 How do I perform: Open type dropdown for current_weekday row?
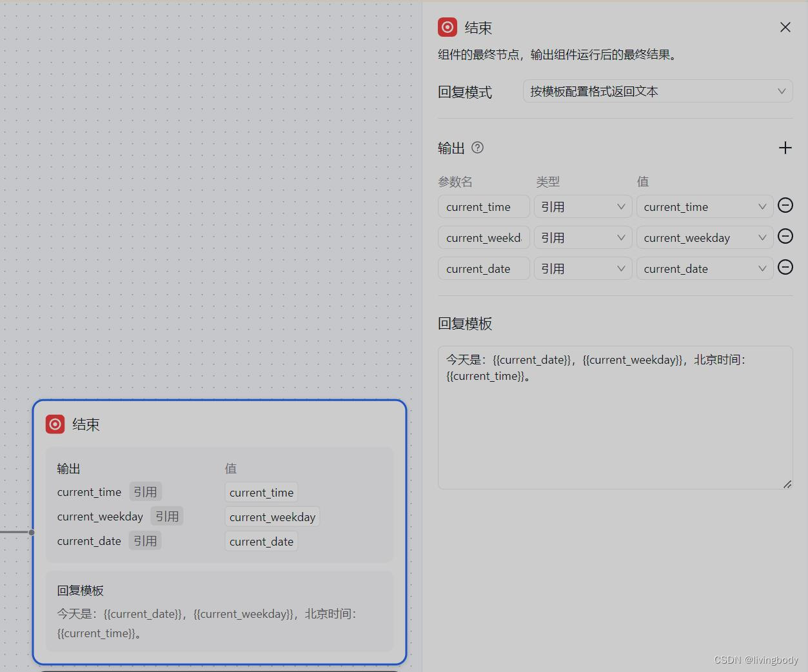[583, 238]
